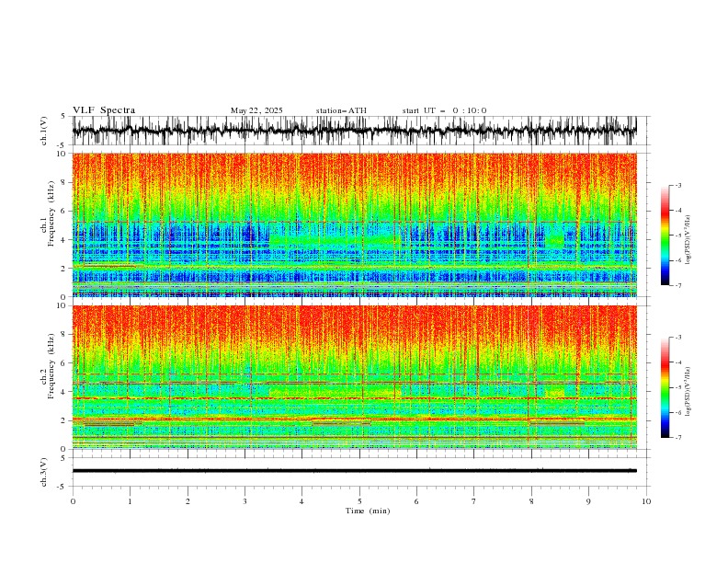Click the 'ch.3(V)' waveform axis label
The height and width of the screenshot is (563, 728).
(x=44, y=472)
